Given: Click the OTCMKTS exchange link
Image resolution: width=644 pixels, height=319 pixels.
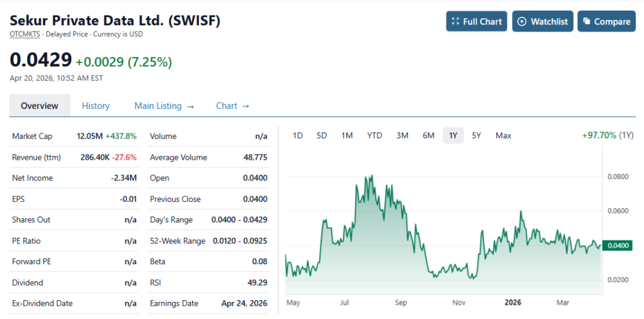Looking at the screenshot, I should click(24, 34).
